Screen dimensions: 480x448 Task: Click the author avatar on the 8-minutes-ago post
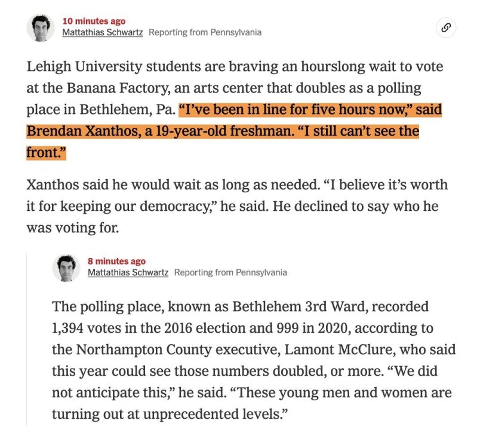click(66, 268)
